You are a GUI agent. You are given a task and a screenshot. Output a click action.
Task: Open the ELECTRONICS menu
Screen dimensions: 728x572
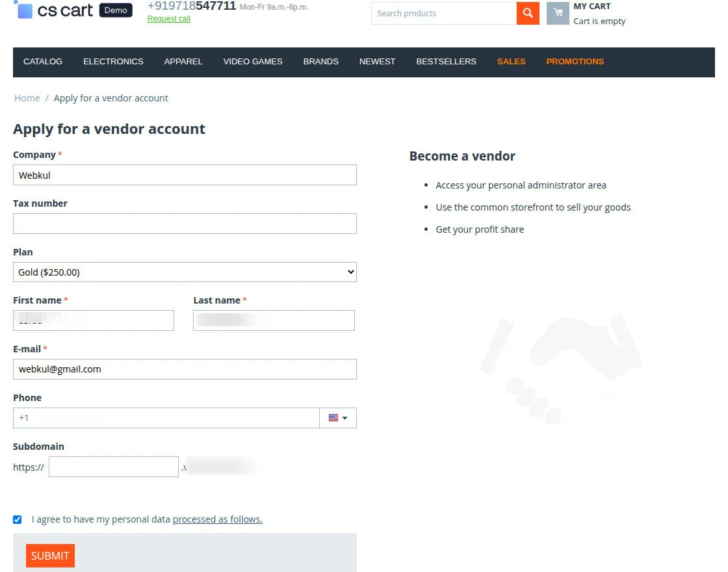[113, 62]
